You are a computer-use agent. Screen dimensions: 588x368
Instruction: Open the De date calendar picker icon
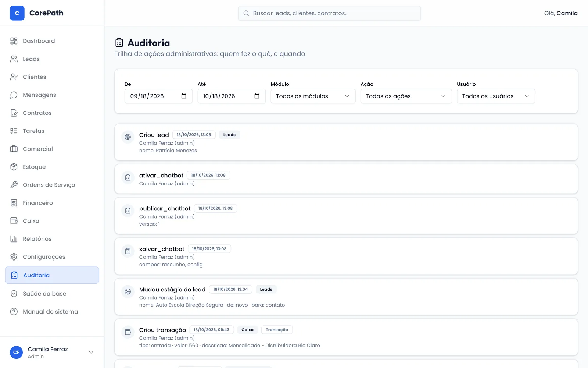pyautogui.click(x=184, y=96)
